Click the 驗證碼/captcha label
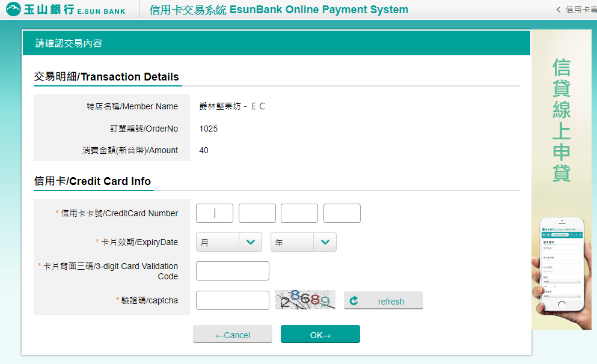This screenshot has width=597, height=364. (x=149, y=300)
